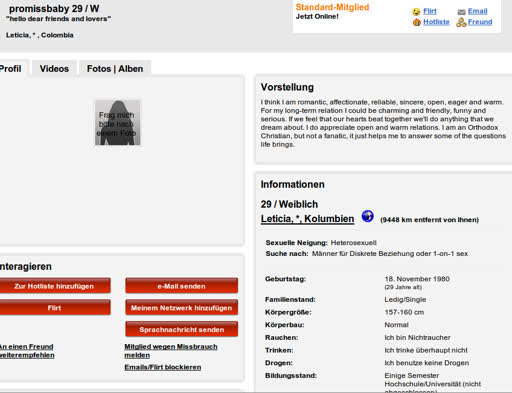Click the Hotliste flame icon

(417, 22)
